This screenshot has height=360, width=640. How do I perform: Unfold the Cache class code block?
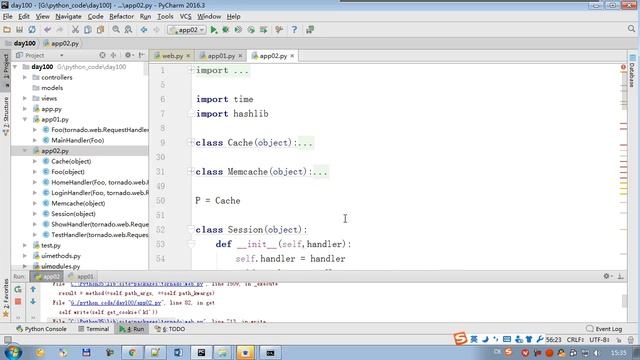pos(191,142)
